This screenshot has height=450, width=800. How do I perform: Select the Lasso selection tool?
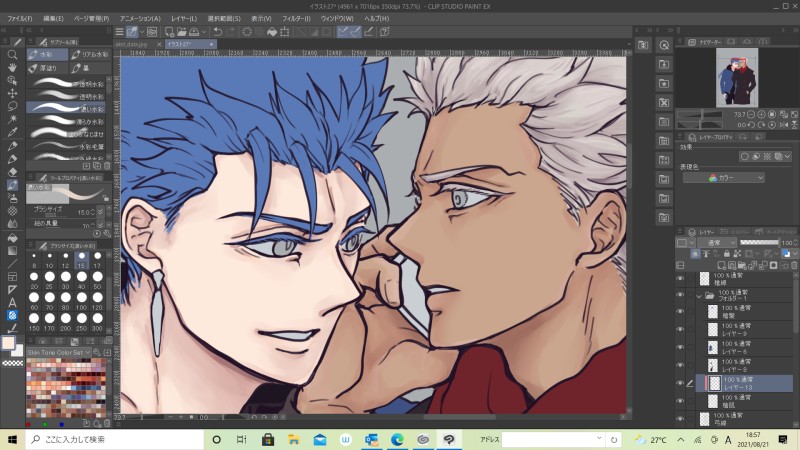click(x=12, y=106)
